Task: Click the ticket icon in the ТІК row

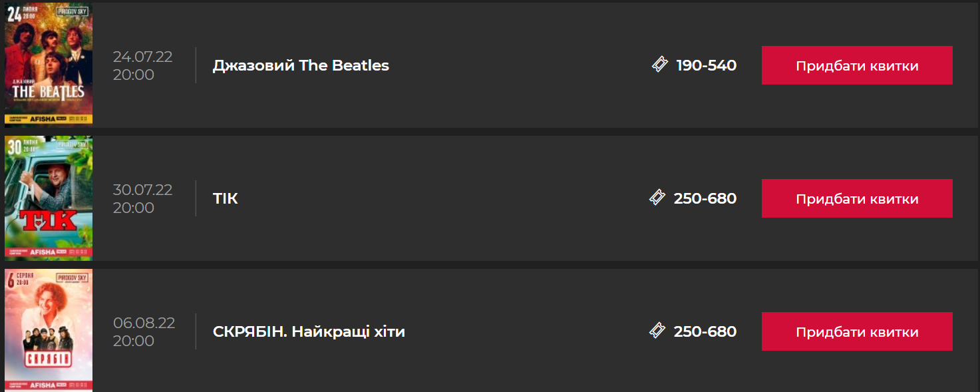Action: pyautogui.click(x=657, y=198)
